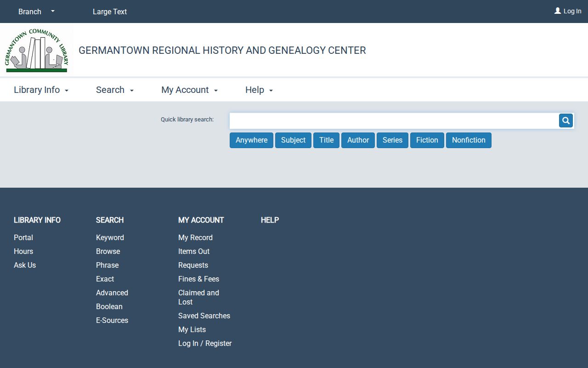Click the Germantown Community Library logo
This screenshot has width=588, height=368.
pyautogui.click(x=37, y=51)
